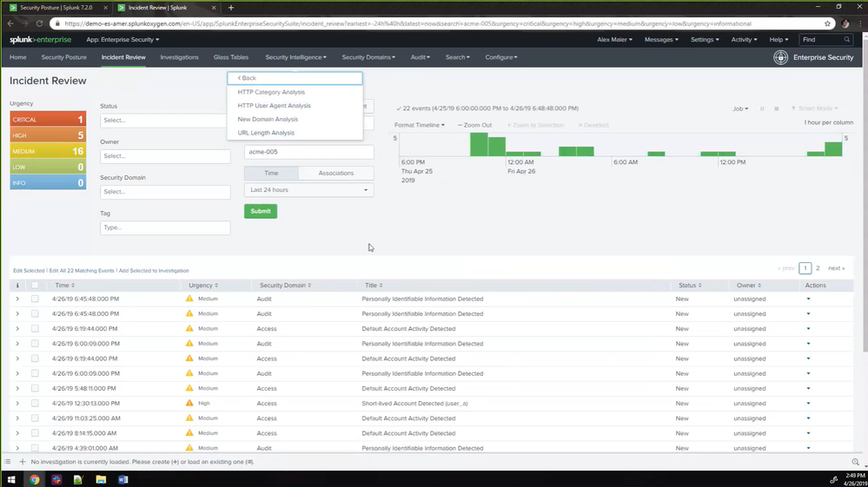
Task: Check the 4/26/19 8:14:15 AM event
Action: tap(35, 433)
